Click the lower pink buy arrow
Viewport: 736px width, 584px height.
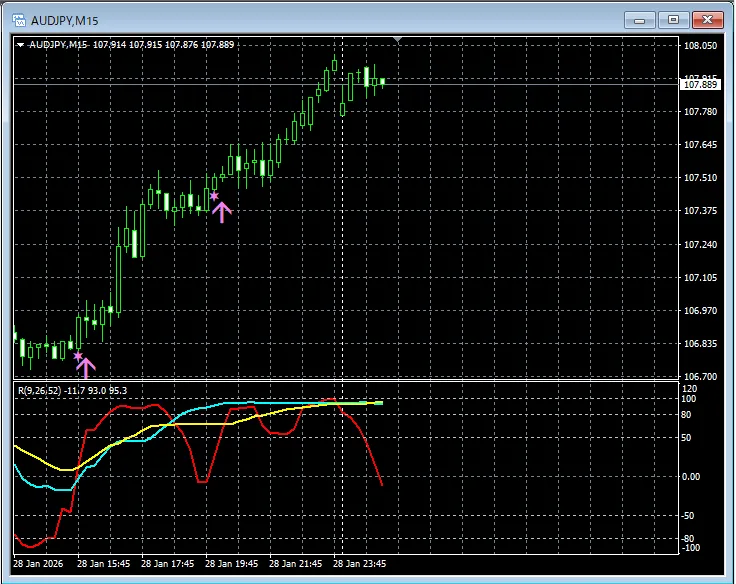pyautogui.click(x=86, y=368)
